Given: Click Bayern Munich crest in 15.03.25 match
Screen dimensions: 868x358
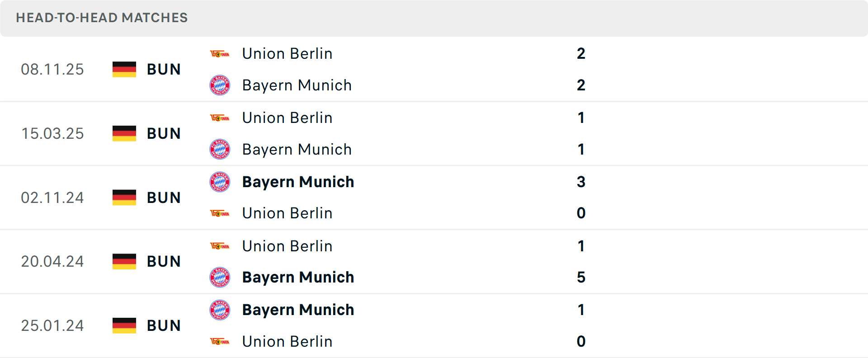Looking at the screenshot, I should click(x=220, y=149).
